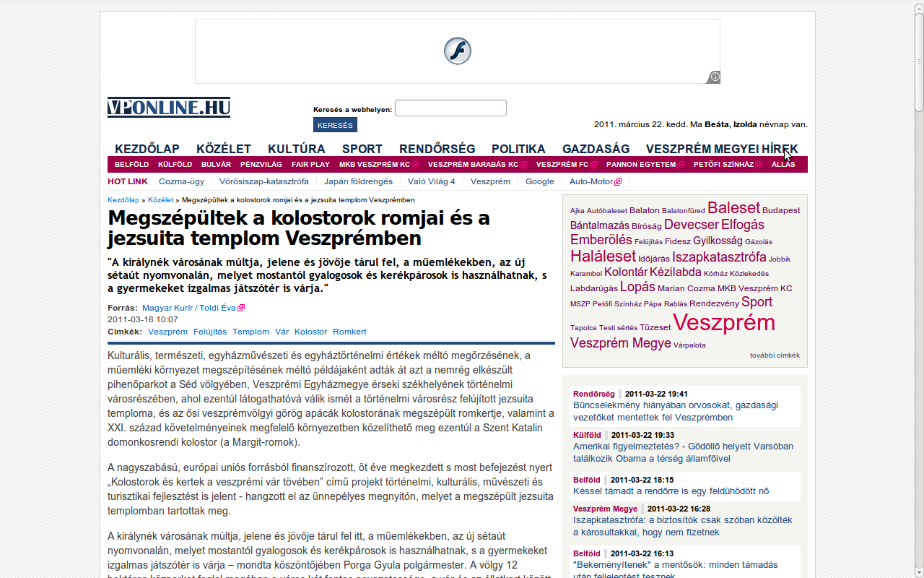Open the Lopás tag in tag cloud
The height and width of the screenshot is (578, 924).
coord(637,287)
